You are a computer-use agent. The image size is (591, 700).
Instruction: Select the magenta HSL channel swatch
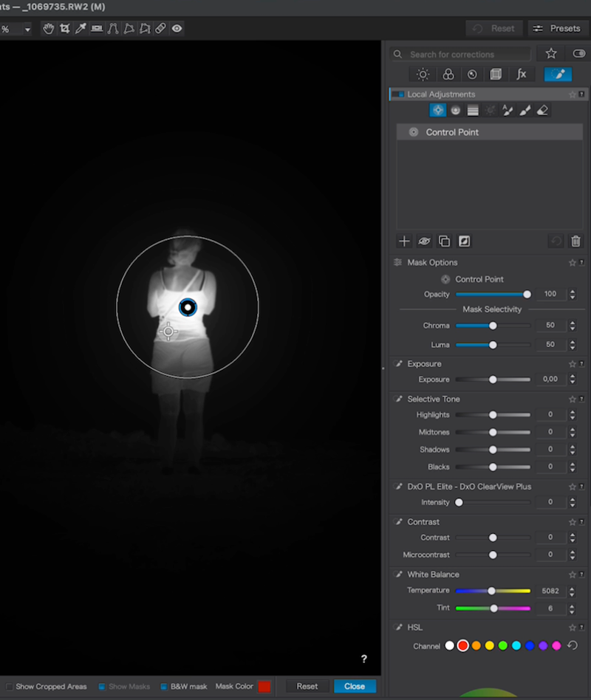[x=556, y=645]
